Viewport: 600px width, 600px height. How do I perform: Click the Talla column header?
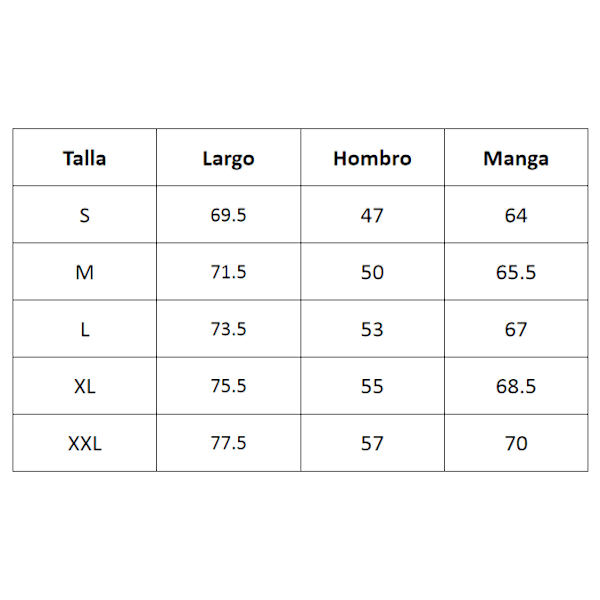coord(84,158)
